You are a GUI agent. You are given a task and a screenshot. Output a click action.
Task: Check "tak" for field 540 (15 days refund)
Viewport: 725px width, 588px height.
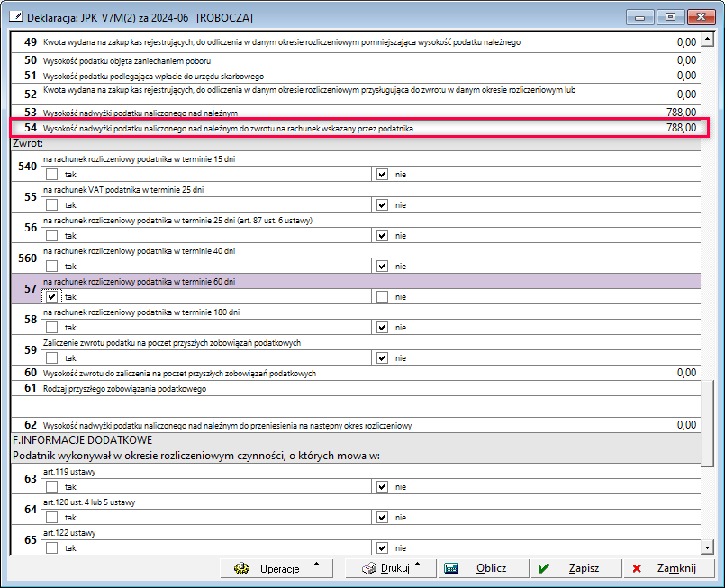52,175
